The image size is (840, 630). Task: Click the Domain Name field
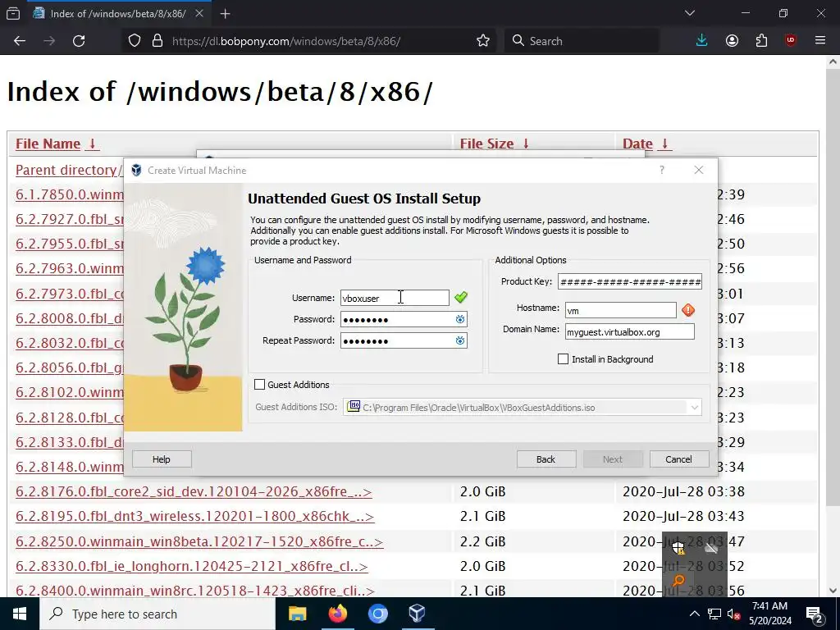pos(629,331)
